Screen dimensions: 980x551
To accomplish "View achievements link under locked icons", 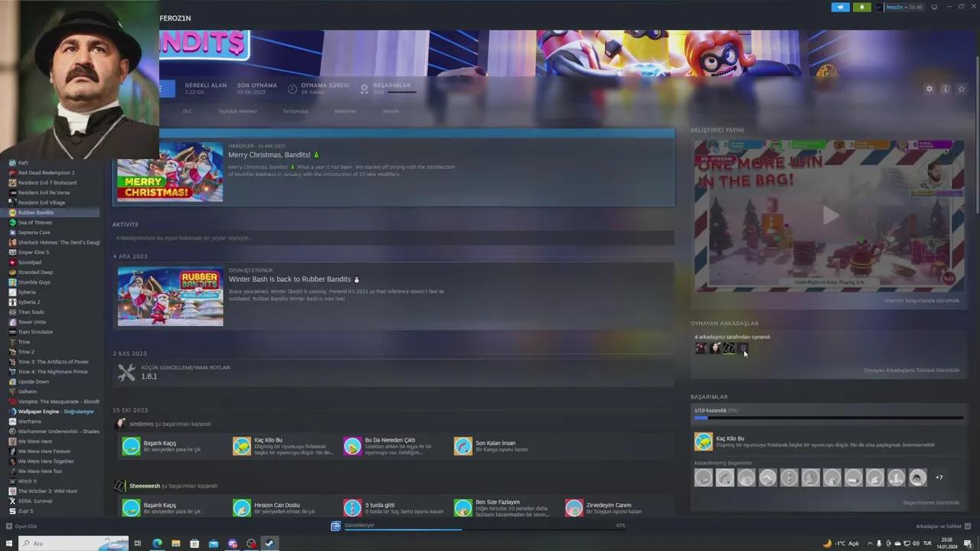I will (x=931, y=503).
